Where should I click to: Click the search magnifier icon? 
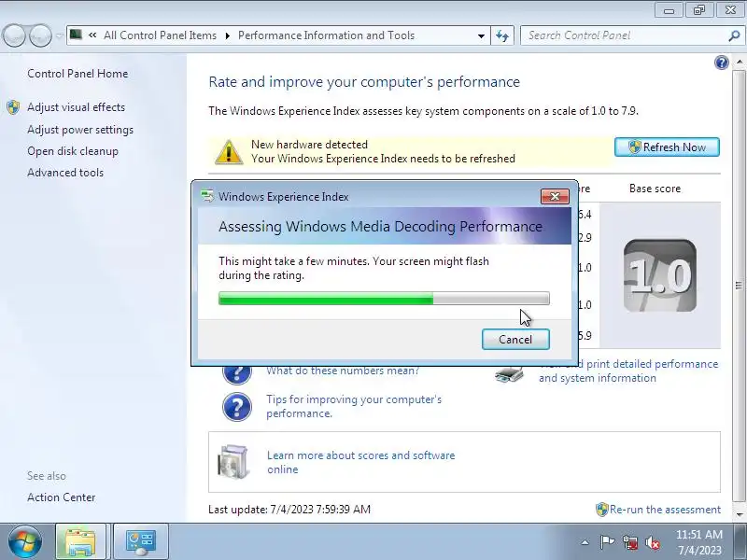[734, 35]
